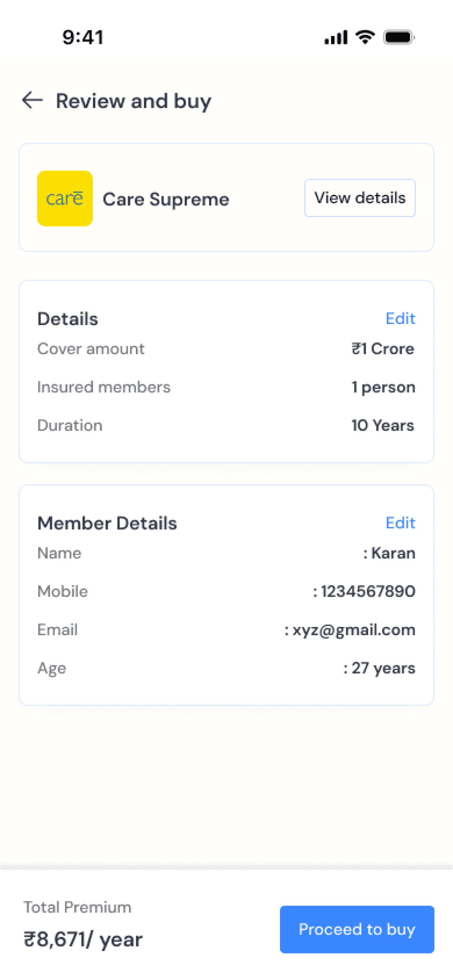Tap the ₹1 Crore cover amount value
Screen dimensions: 453x980
pos(383,348)
